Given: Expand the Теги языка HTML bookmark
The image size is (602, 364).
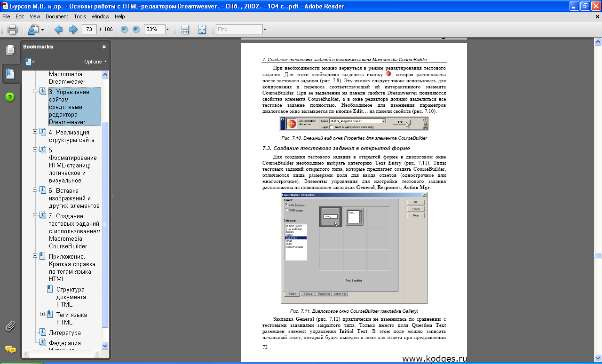Looking at the screenshot, I should (43, 314).
